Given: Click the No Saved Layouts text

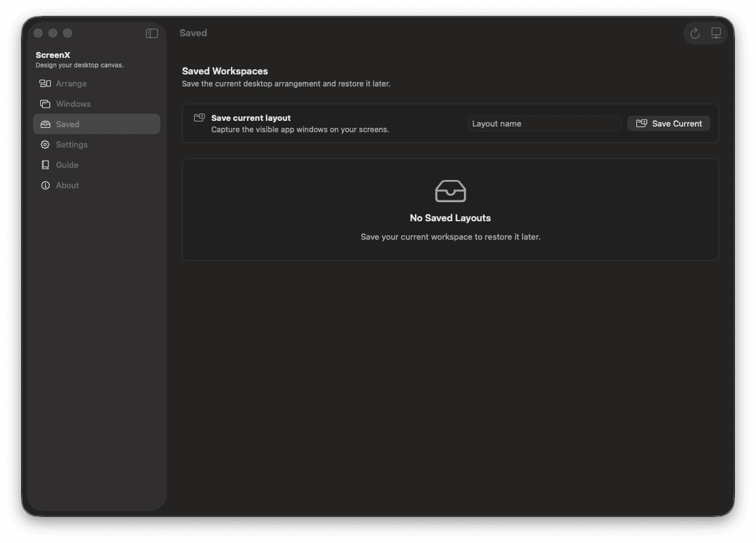Looking at the screenshot, I should coord(451,218).
